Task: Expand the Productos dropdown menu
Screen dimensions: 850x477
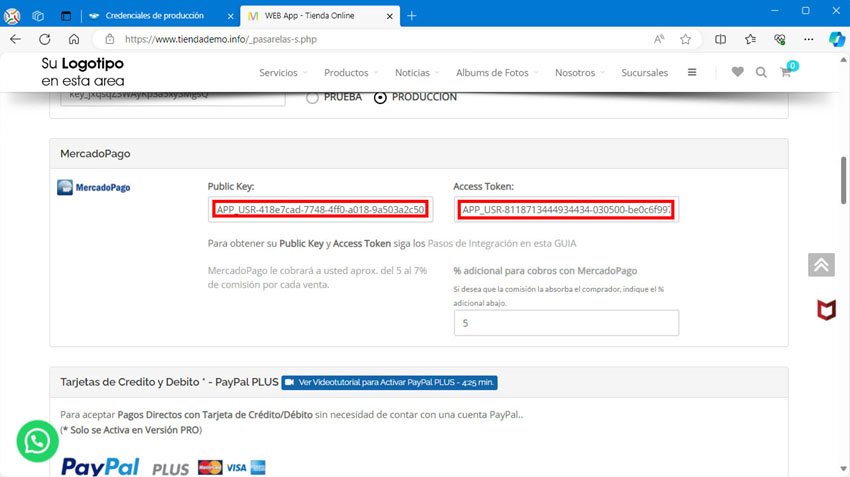Action: 350,73
